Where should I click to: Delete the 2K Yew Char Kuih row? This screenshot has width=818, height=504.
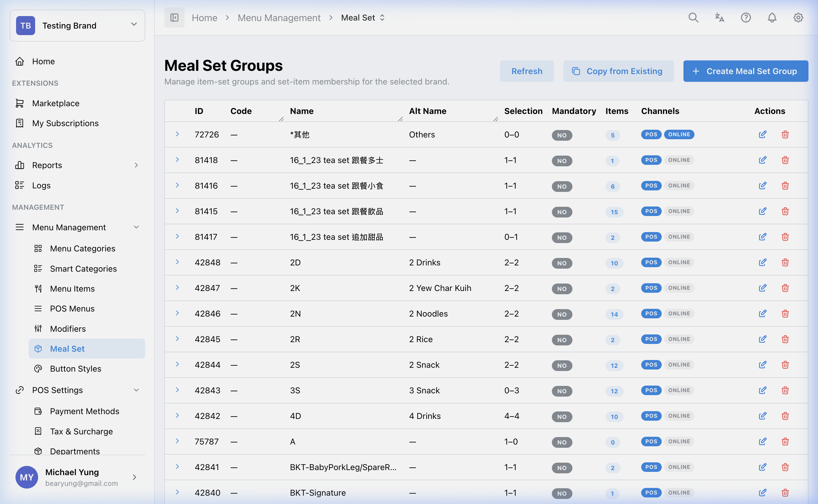point(785,288)
